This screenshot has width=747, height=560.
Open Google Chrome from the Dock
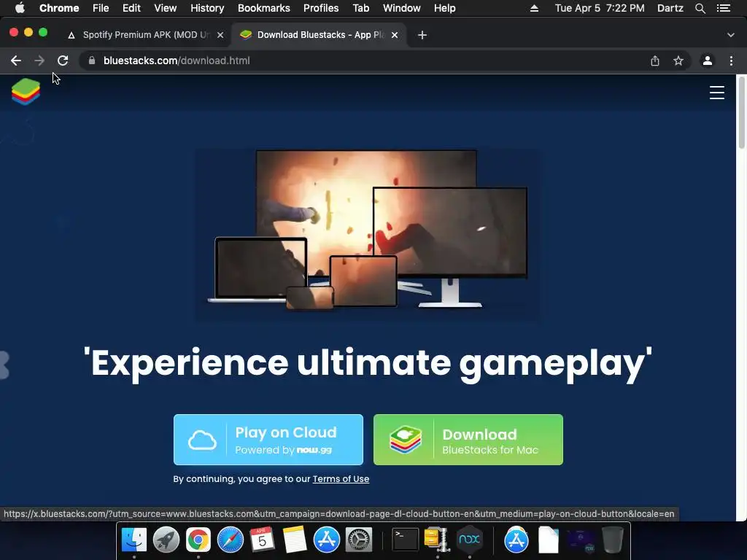tap(198, 540)
